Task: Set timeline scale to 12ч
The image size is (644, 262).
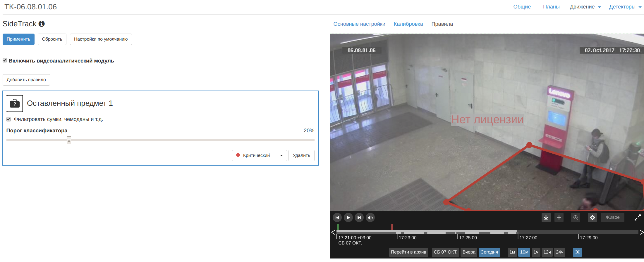Action: pos(547,252)
